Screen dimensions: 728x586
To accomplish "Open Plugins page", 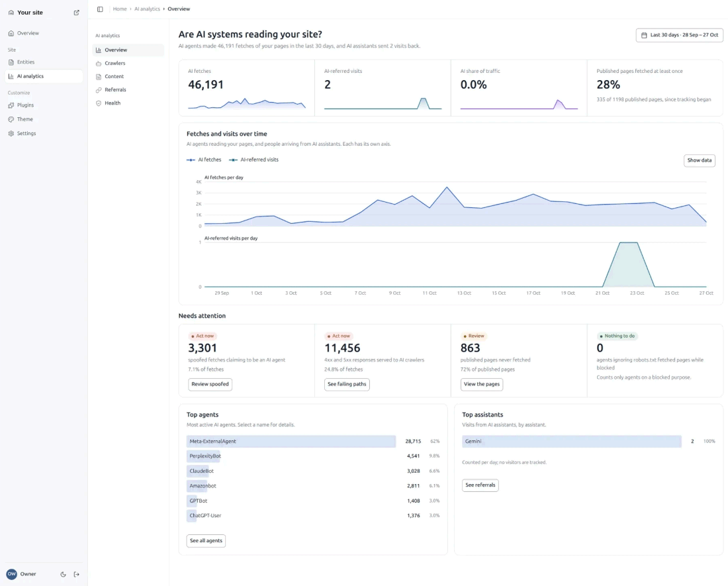I will click(x=44, y=105).
